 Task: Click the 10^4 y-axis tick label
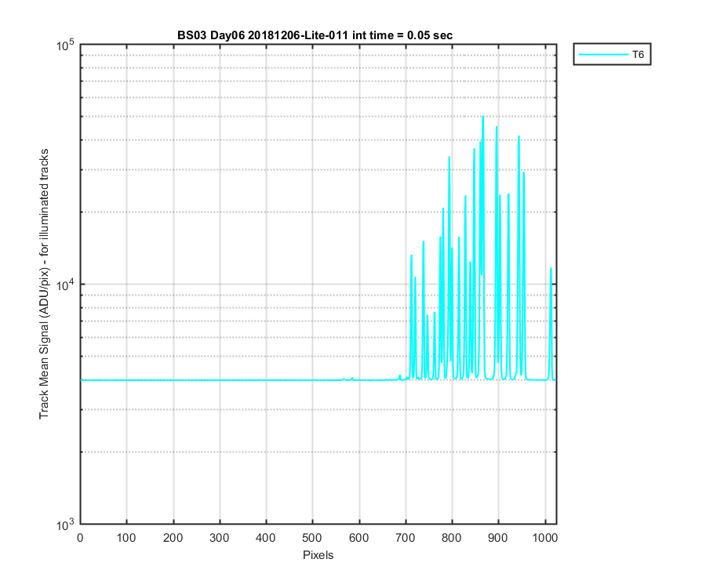pos(65,285)
